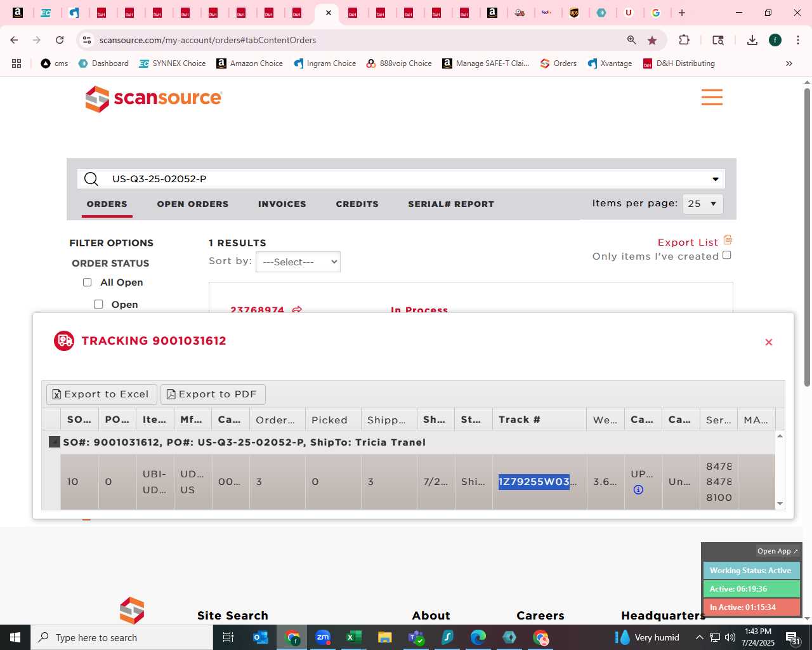Click Export to PDF button
Image resolution: width=812 pixels, height=650 pixels.
pos(213,394)
